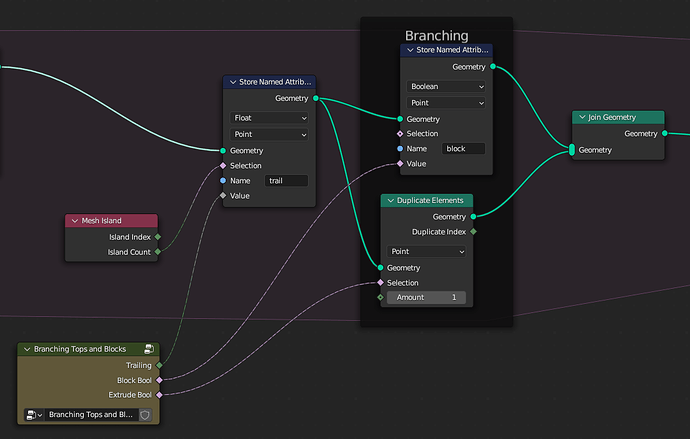Viewport: 690px width, 439px height.
Task: Click the Amount input socket
Action: 381,297
